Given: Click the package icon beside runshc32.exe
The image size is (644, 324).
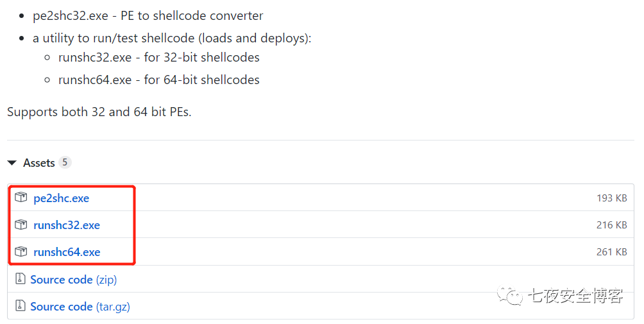Looking at the screenshot, I should pyautogui.click(x=22, y=225).
